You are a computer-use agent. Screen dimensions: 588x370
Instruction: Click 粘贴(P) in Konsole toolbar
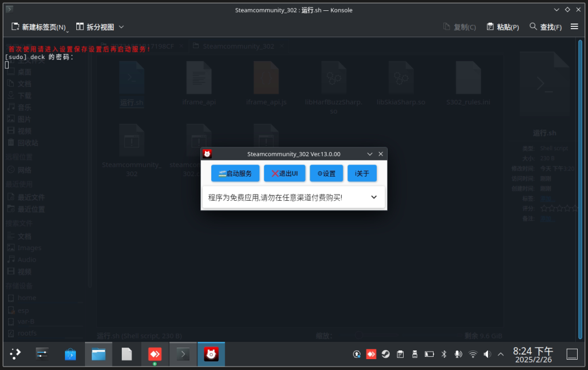coord(503,27)
